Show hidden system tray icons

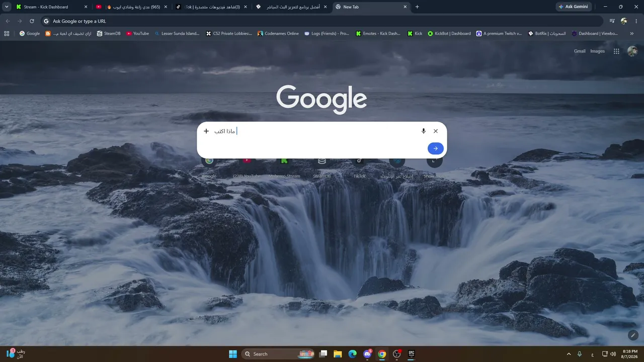(x=569, y=354)
